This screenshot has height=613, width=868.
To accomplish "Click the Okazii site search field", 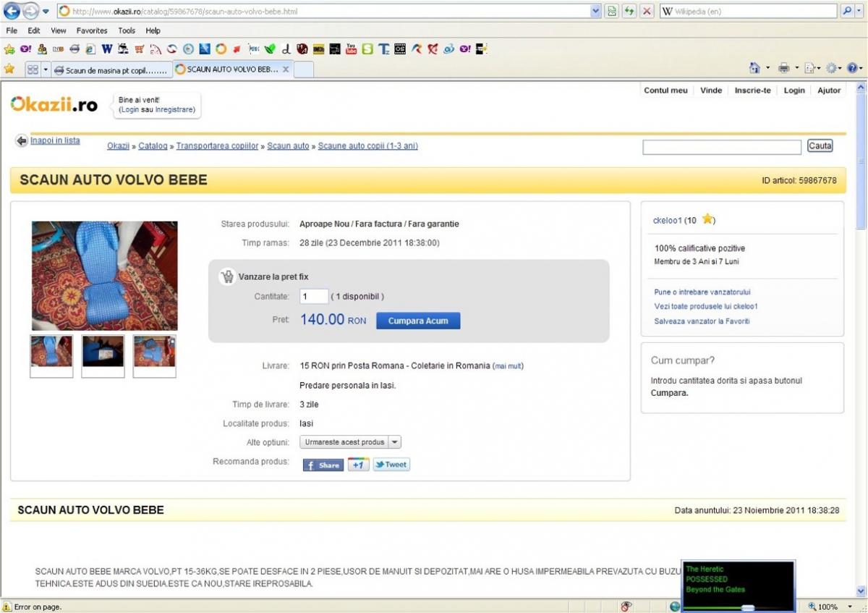I will (722, 147).
